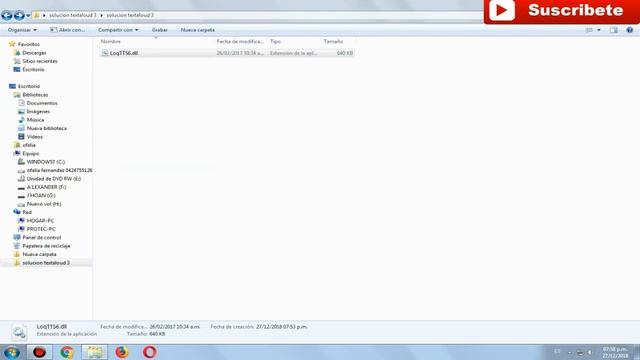The width and height of the screenshot is (640, 360).
Task: Open the PROTEC-PC network computer
Action: coord(41,229)
